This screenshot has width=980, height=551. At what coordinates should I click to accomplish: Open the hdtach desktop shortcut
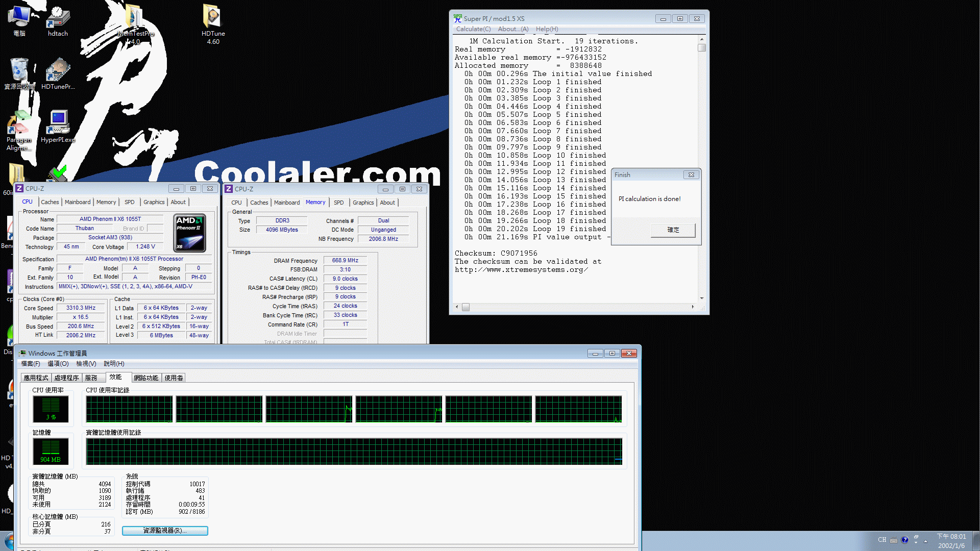[58, 20]
